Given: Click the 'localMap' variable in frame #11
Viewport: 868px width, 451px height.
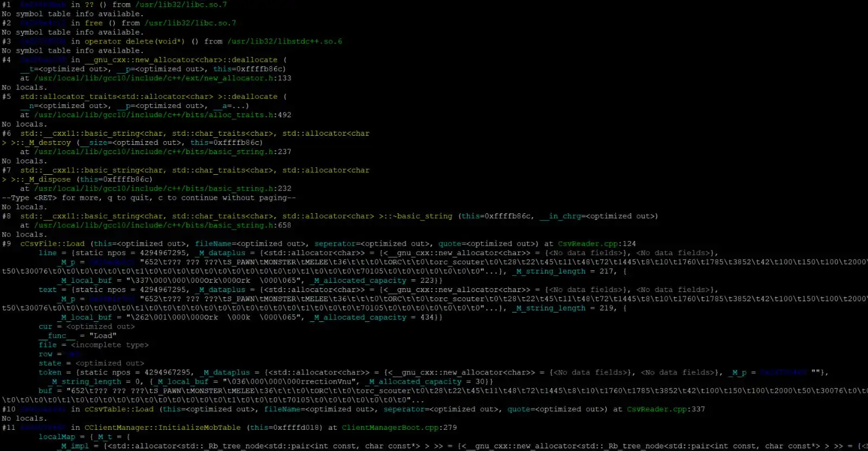Looking at the screenshot, I should tap(57, 437).
